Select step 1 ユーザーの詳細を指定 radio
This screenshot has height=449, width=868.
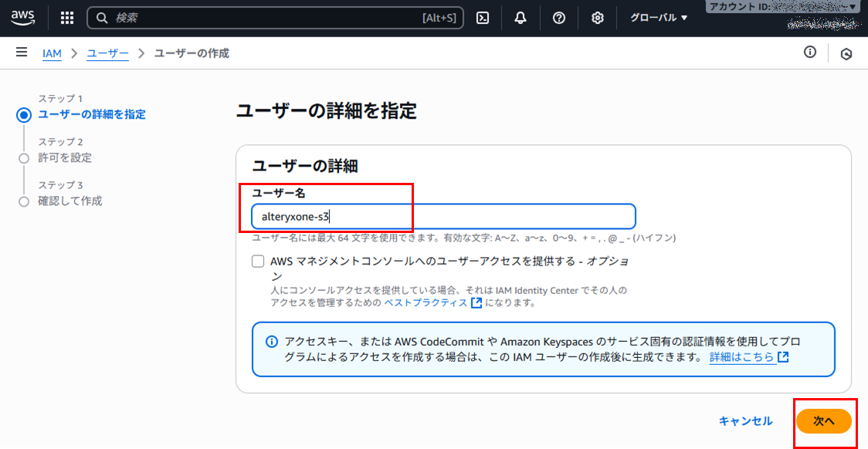24,115
